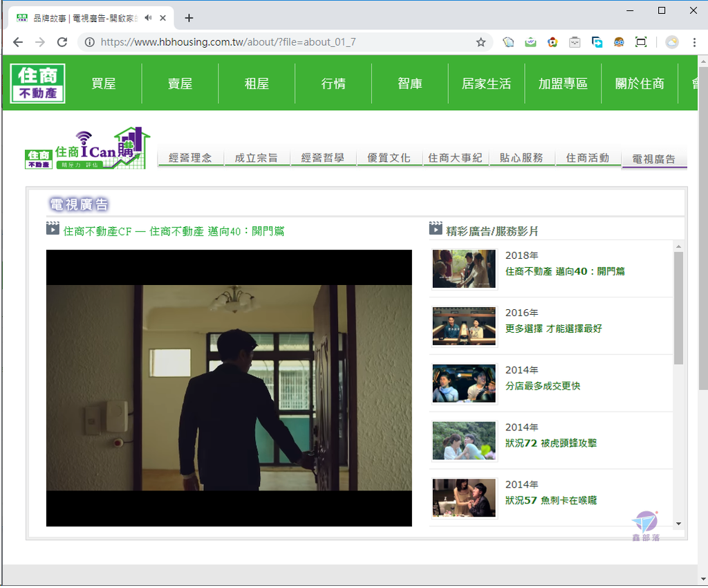Click the screenshot capture extension icon
Screen dimensions: 708x588
tap(641, 42)
